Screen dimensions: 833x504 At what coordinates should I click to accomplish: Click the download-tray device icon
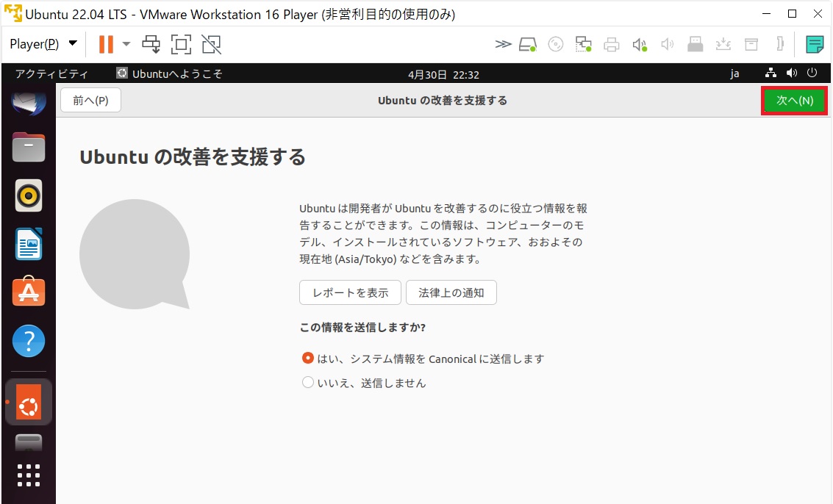click(x=723, y=44)
